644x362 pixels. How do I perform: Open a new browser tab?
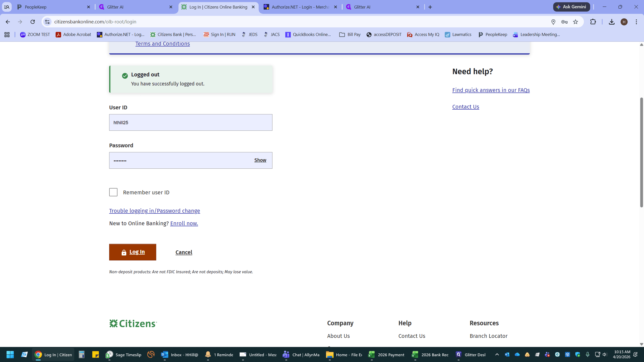coord(430,7)
